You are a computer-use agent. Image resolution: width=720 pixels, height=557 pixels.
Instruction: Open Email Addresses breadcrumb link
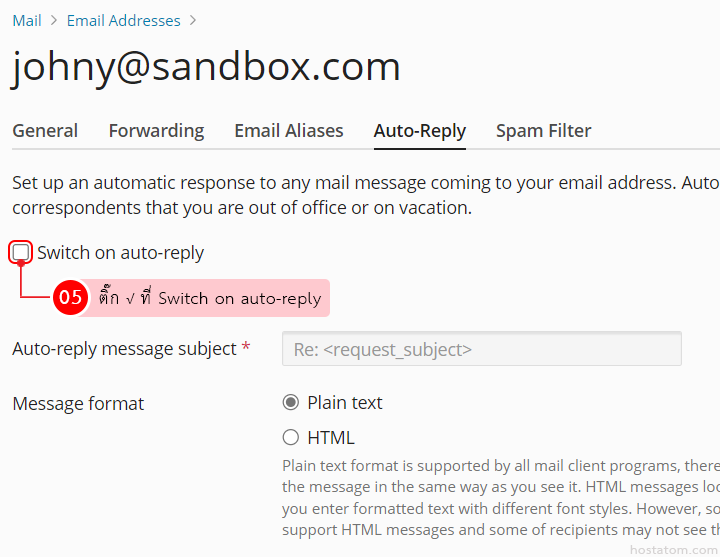124,21
